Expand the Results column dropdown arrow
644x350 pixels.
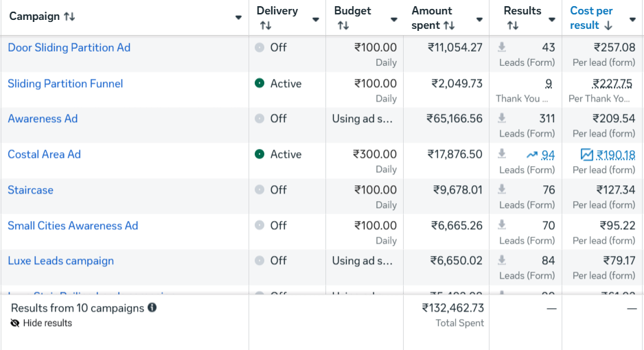(x=551, y=19)
